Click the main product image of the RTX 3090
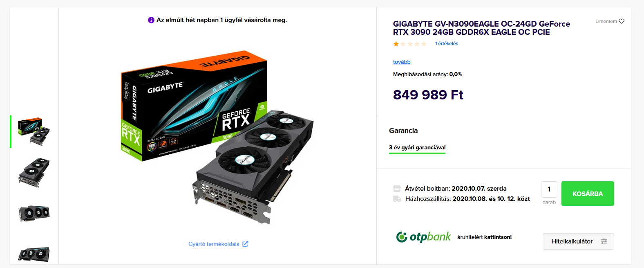 pos(217,138)
